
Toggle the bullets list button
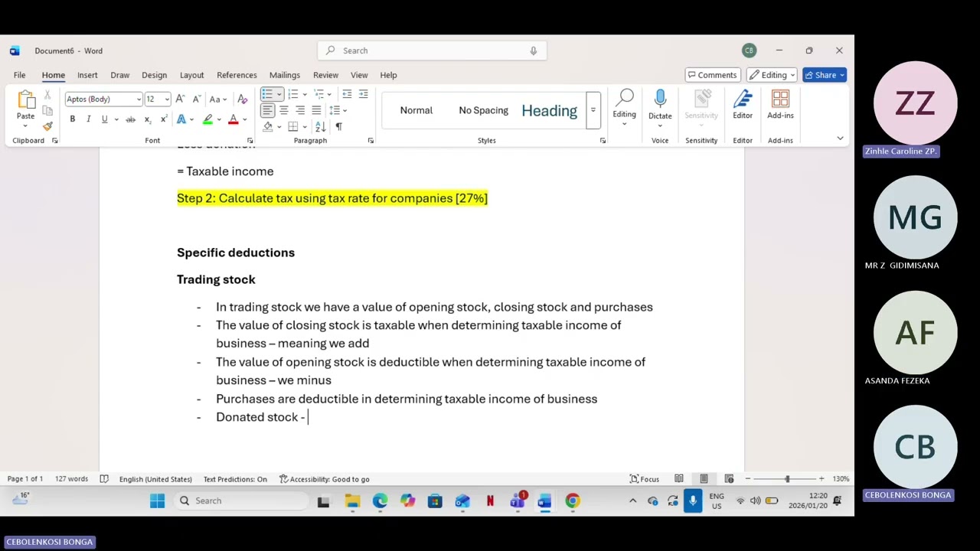pyautogui.click(x=266, y=94)
